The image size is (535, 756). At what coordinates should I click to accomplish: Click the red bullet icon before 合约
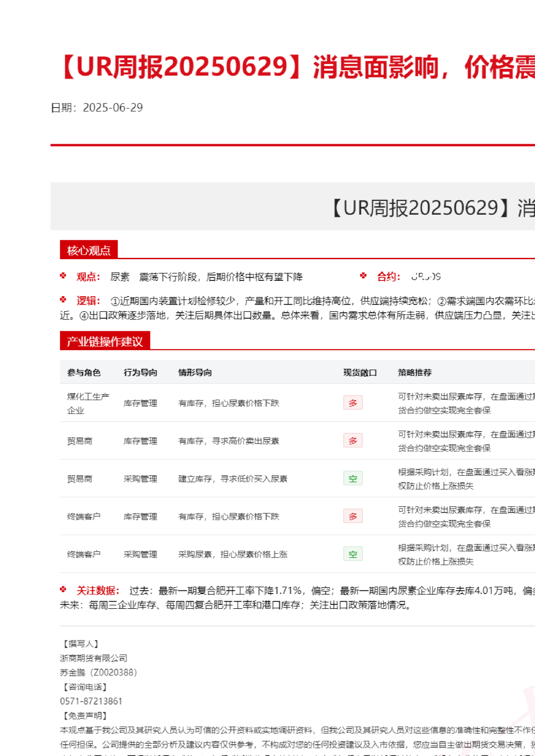click(363, 276)
